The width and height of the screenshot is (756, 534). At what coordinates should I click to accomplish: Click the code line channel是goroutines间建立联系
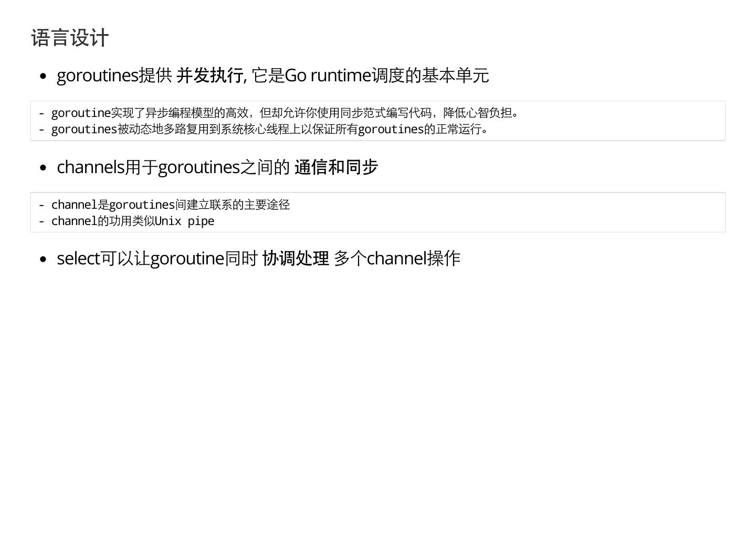coord(164,205)
